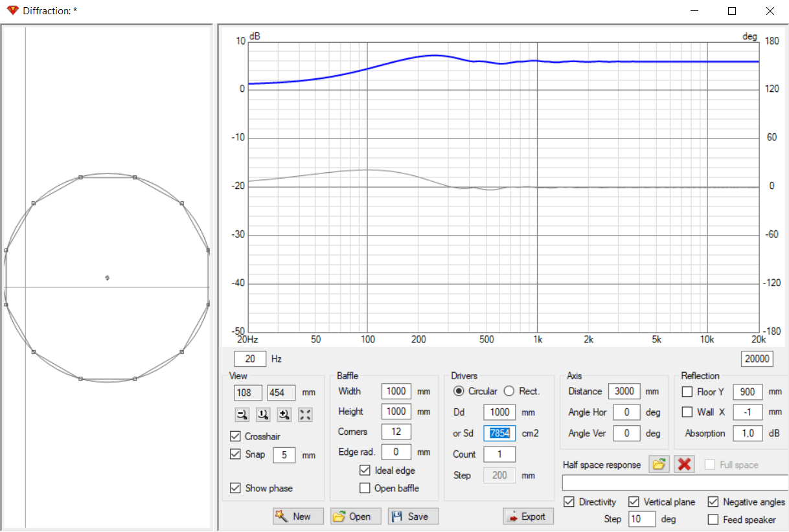Zoom in the baffle view

[x=284, y=415]
